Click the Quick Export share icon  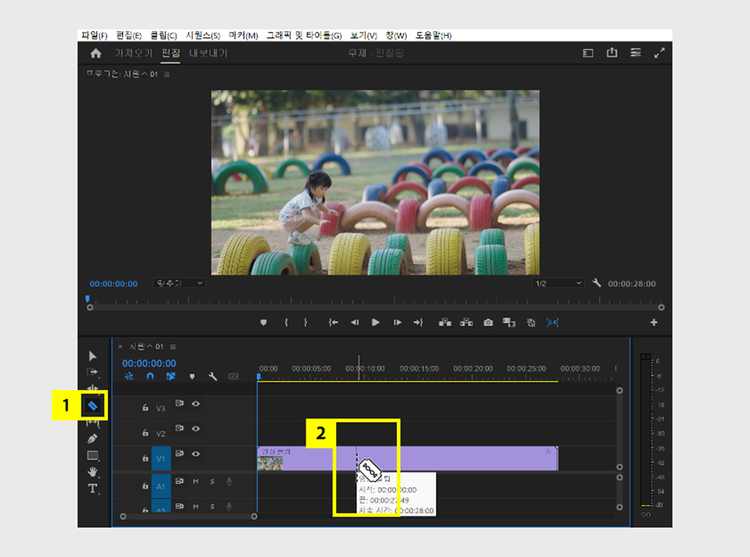coord(612,53)
